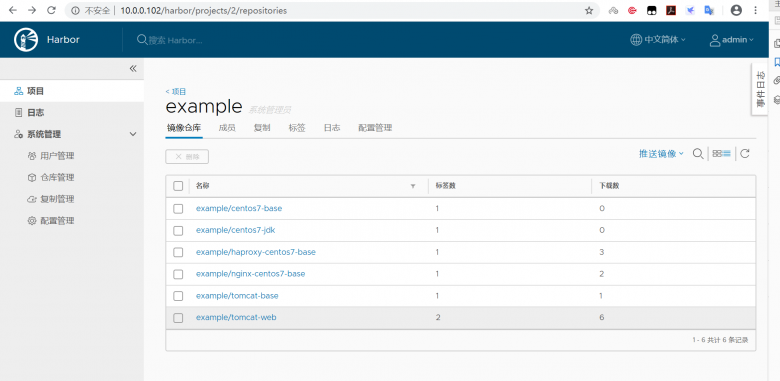The image size is (780, 381).
Task: Open repository search filter magnifier icon
Action: tap(698, 153)
